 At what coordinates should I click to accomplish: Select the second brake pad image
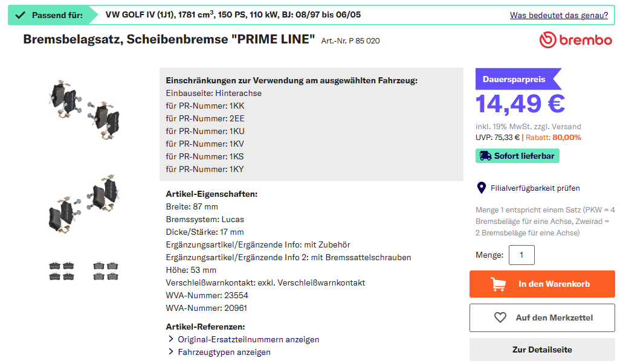(x=84, y=204)
